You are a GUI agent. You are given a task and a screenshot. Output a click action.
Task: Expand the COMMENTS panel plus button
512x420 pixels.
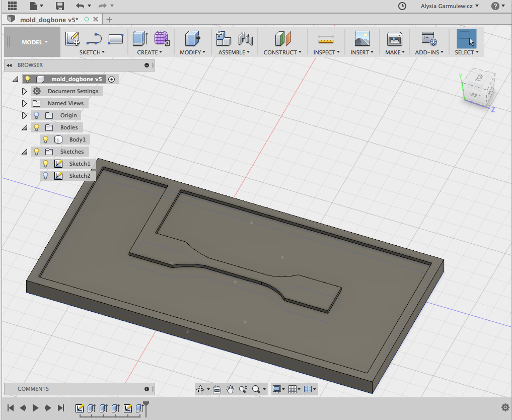click(147, 389)
